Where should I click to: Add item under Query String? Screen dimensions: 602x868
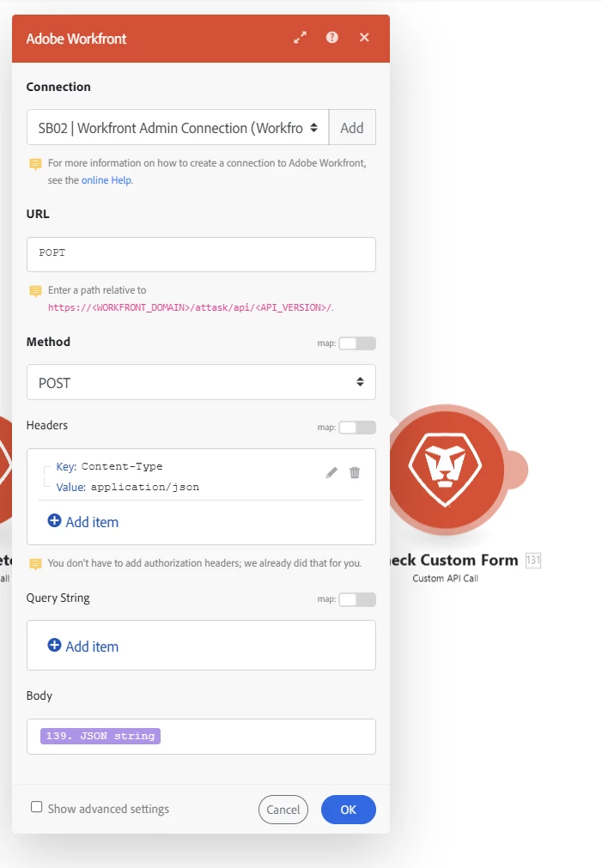pos(83,646)
